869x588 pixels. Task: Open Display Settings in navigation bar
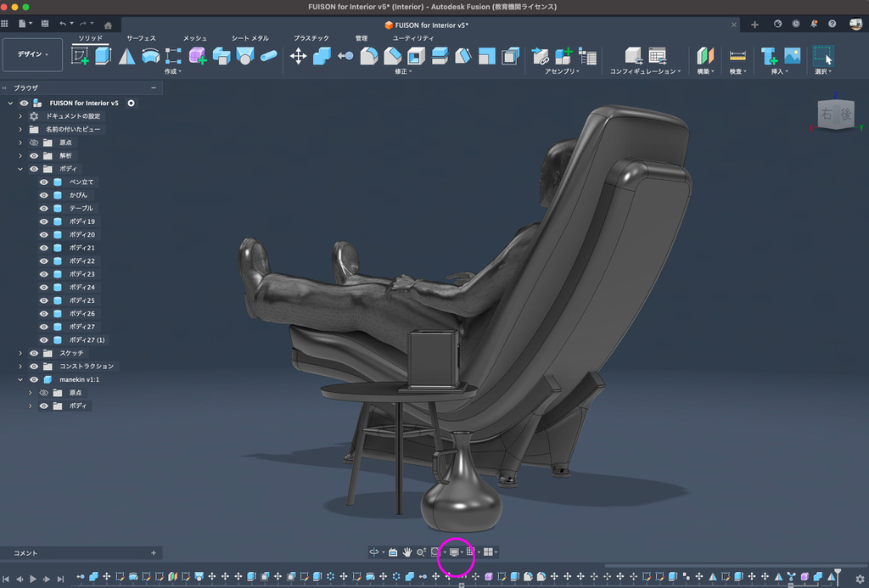(x=455, y=552)
